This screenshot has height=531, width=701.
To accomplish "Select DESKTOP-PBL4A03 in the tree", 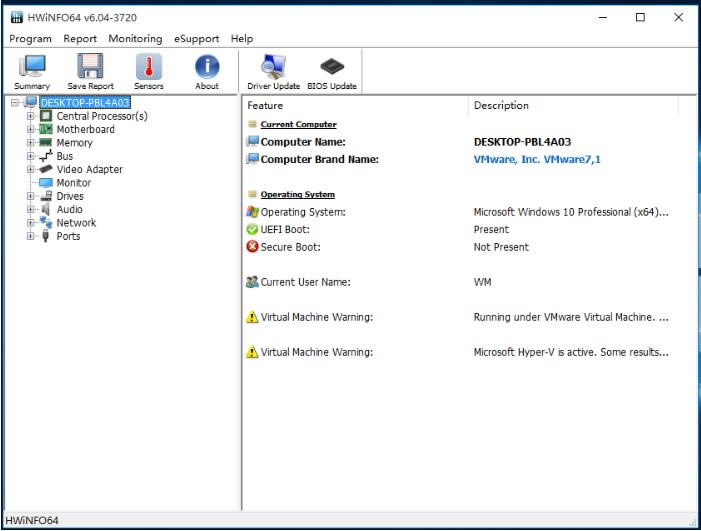I will (85, 103).
